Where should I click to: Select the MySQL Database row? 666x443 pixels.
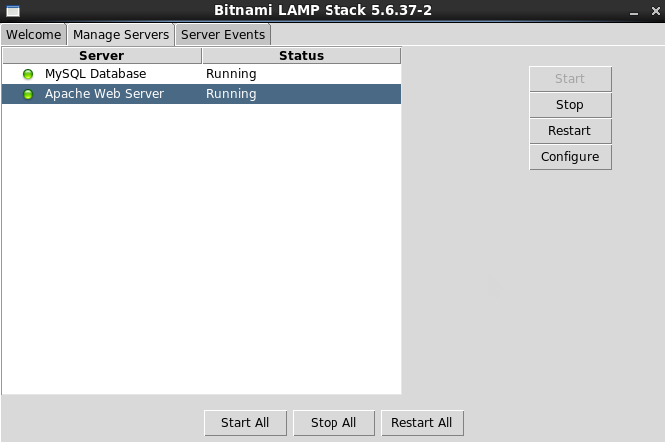[x=201, y=74]
